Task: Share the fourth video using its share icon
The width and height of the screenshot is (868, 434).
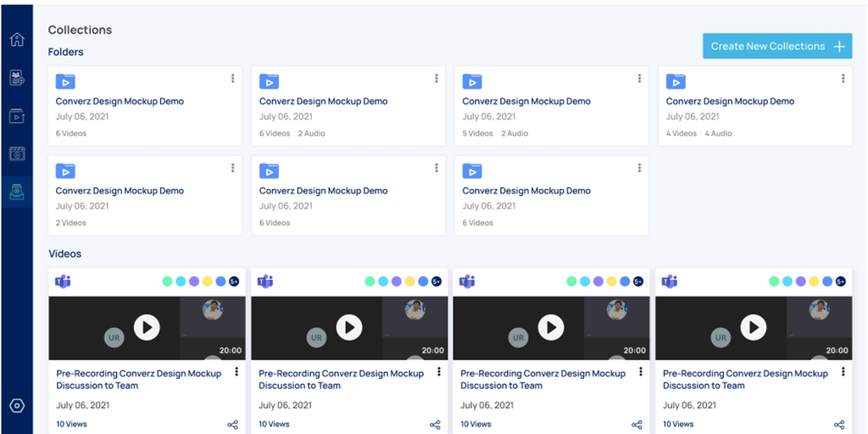Action: (x=839, y=425)
